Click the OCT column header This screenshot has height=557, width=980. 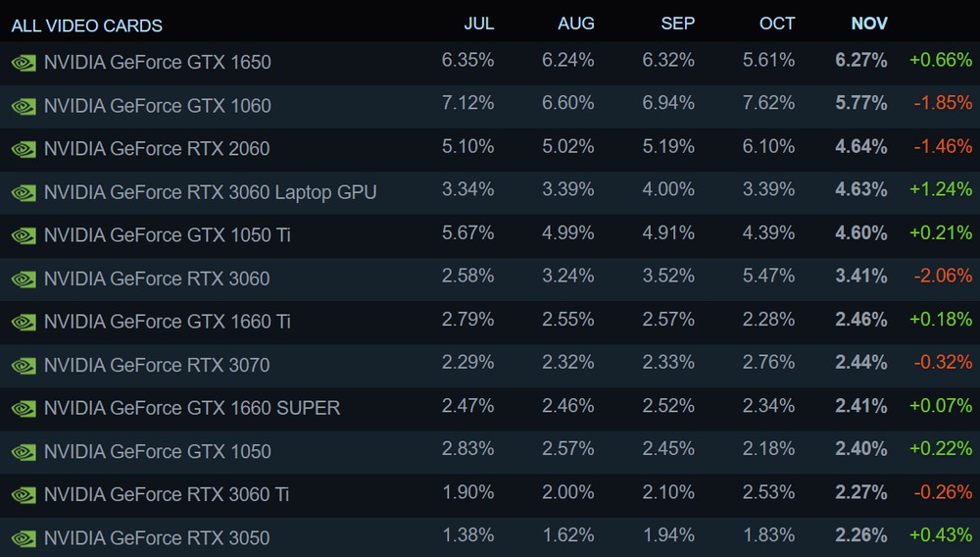pos(777,24)
